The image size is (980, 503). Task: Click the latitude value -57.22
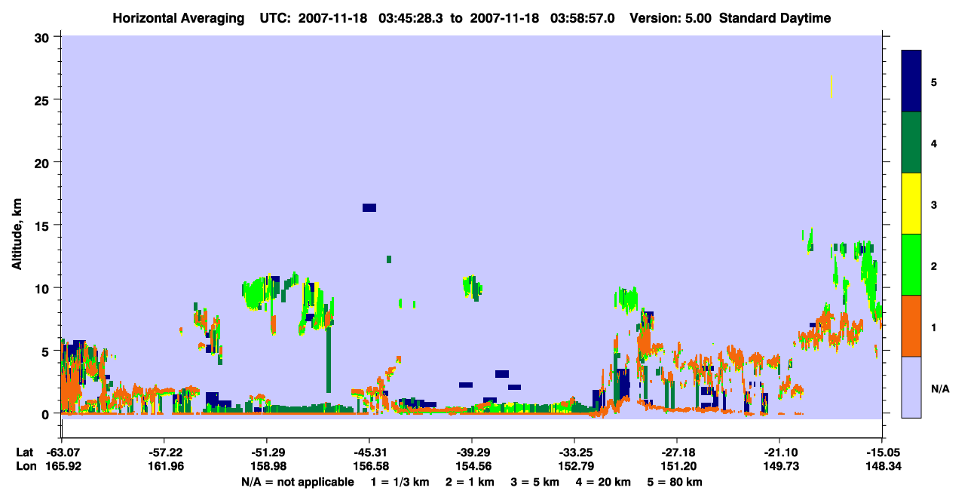(x=164, y=452)
